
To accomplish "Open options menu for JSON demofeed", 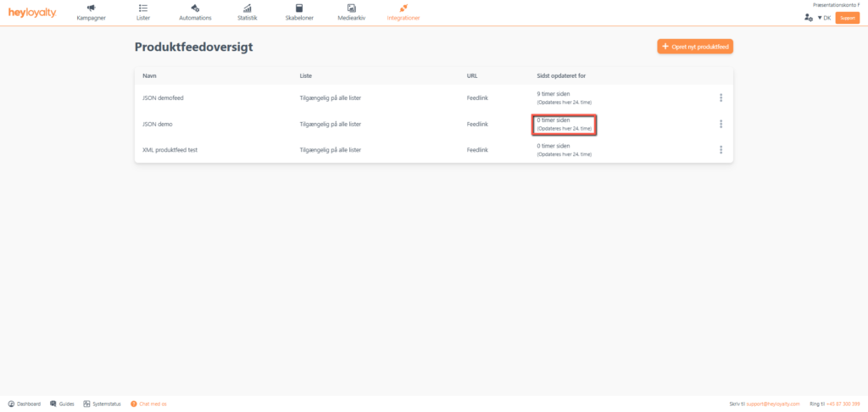I will (x=721, y=97).
